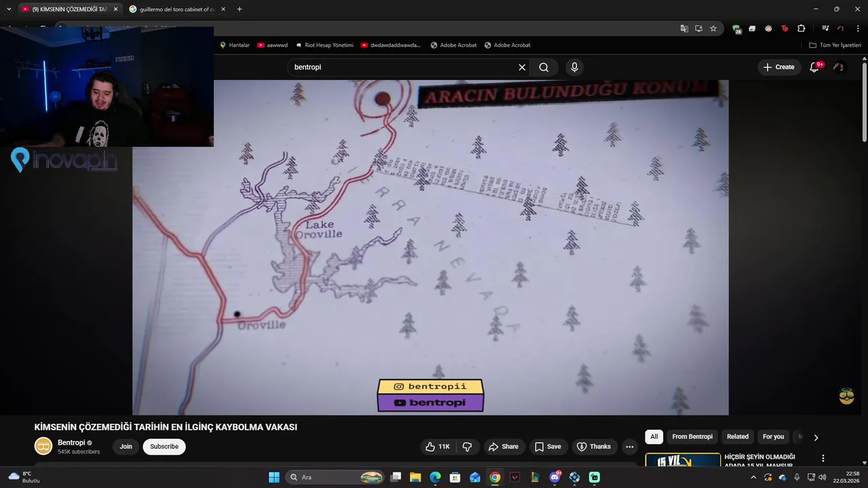Like the video with thumbs up
This screenshot has height=488, width=868.
(437, 447)
